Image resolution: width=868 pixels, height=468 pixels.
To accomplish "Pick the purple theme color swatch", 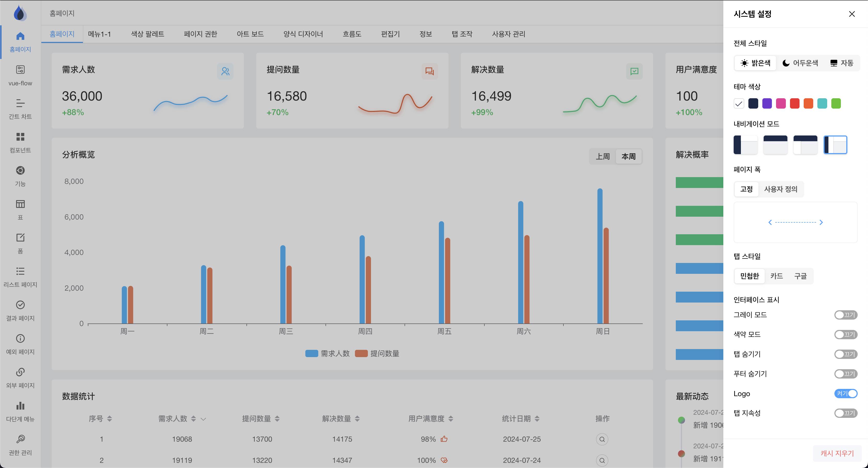I will point(767,103).
